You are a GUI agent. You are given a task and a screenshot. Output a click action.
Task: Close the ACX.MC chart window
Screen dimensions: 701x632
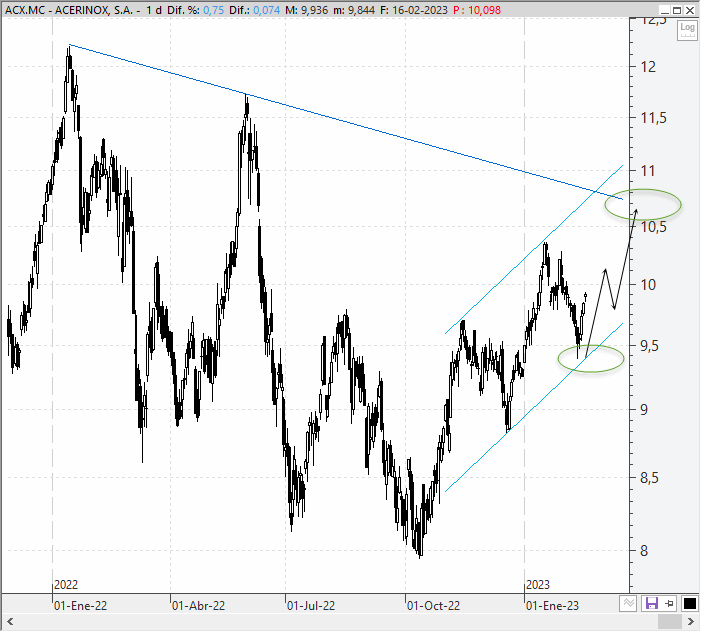click(x=690, y=10)
